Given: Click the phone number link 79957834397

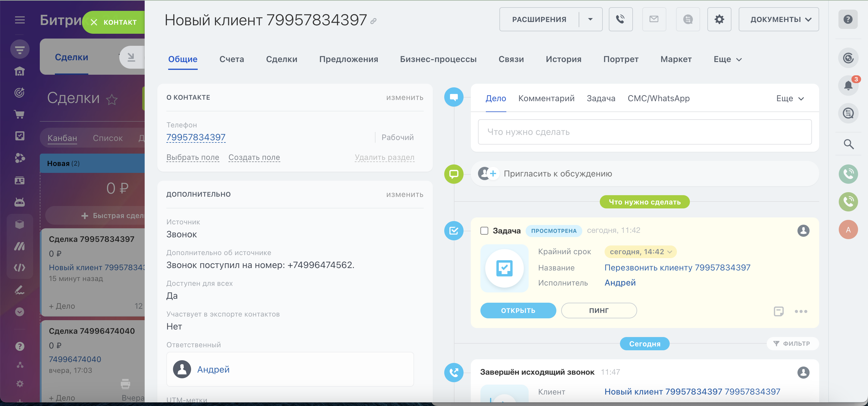Looking at the screenshot, I should tap(196, 137).
